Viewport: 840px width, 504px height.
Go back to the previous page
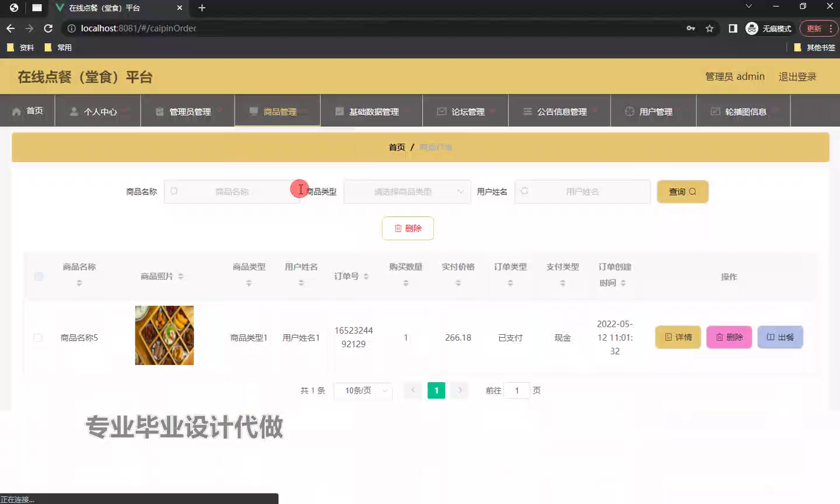click(x=10, y=28)
